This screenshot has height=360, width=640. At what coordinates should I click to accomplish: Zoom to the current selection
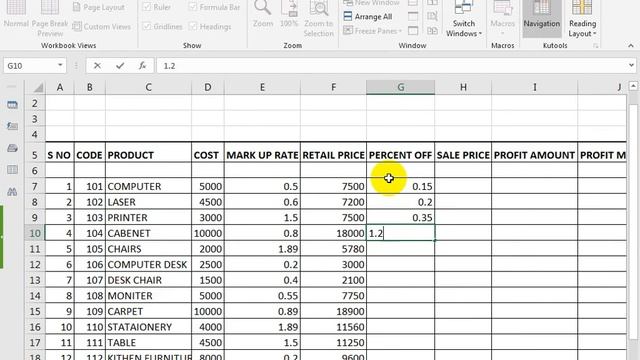coord(319,18)
